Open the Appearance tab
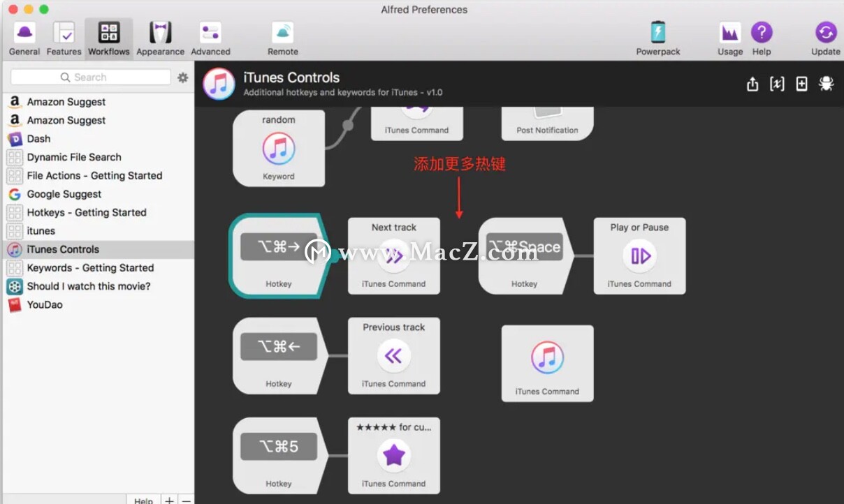844x504 pixels. click(x=160, y=38)
